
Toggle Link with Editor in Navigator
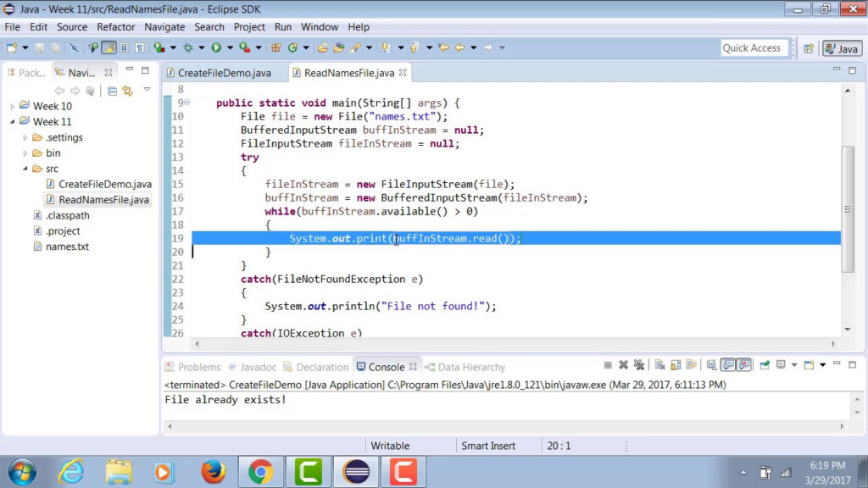(128, 91)
